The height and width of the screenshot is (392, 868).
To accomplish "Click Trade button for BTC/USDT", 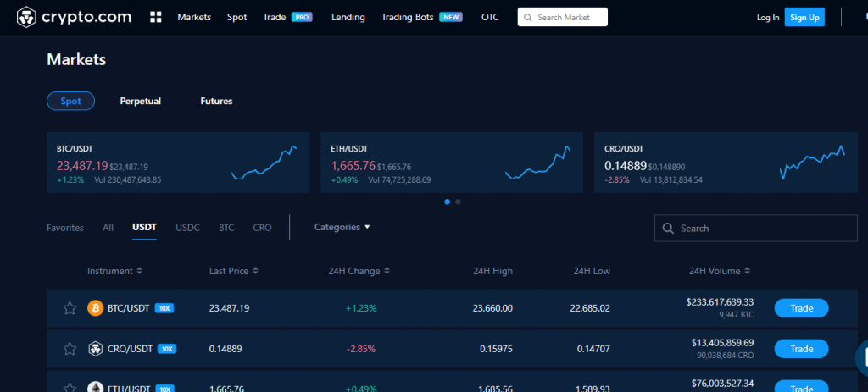I will click(801, 308).
